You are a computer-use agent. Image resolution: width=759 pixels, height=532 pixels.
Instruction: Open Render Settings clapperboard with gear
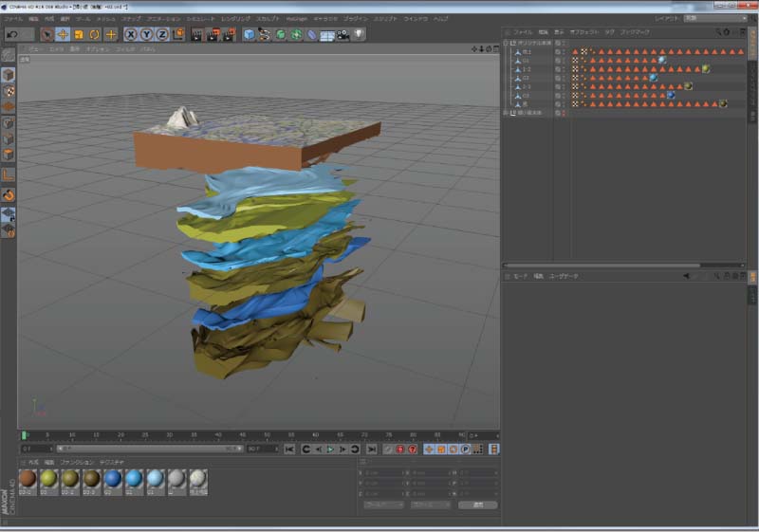229,34
